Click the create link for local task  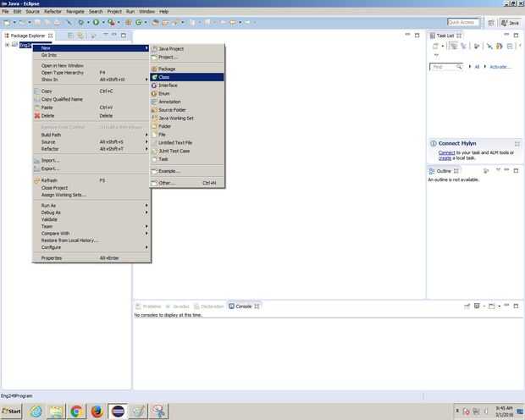[x=445, y=157]
